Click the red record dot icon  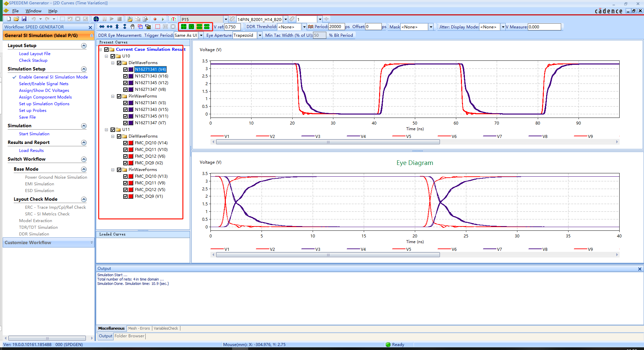tap(155, 19)
